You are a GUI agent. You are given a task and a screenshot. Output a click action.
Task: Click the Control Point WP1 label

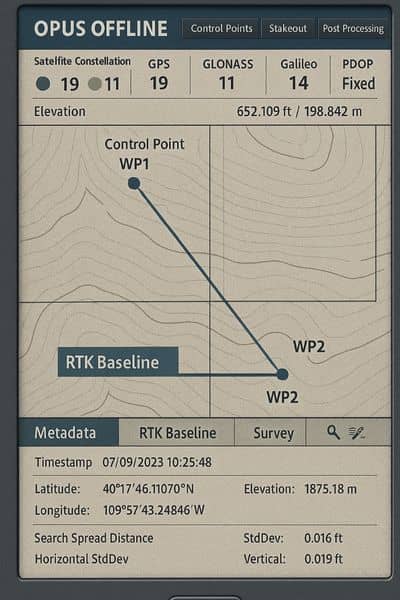point(144,154)
